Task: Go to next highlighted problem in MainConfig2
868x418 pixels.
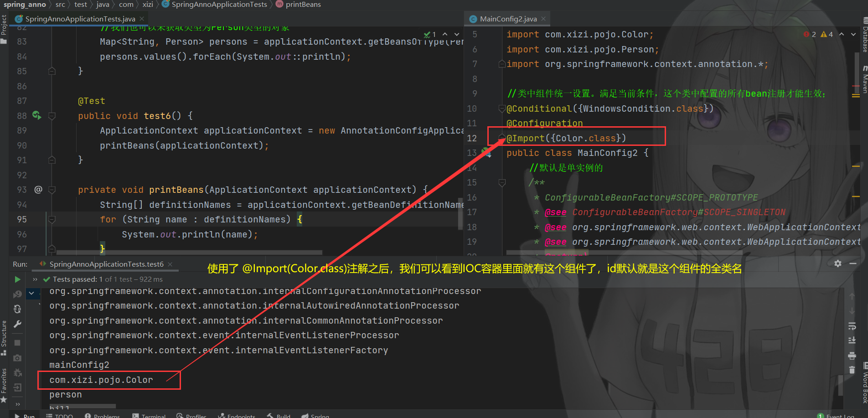Action: 853,34
